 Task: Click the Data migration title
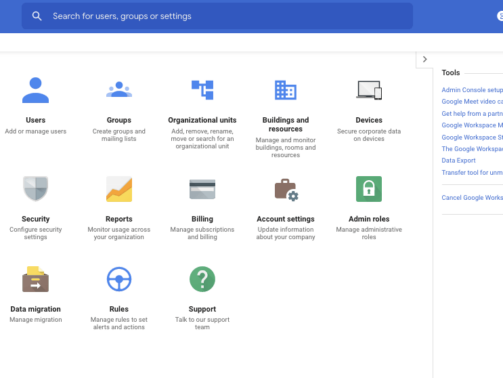tap(35, 309)
